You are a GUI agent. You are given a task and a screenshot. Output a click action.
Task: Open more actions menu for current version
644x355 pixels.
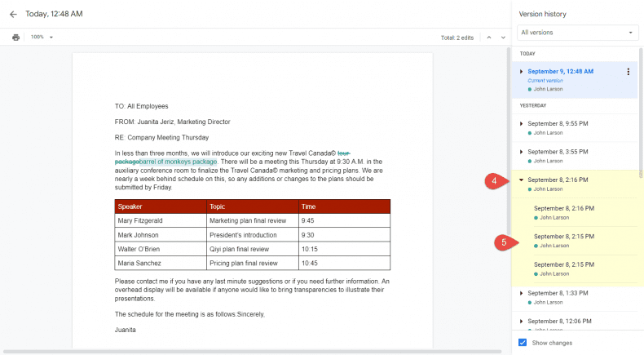[x=628, y=72]
